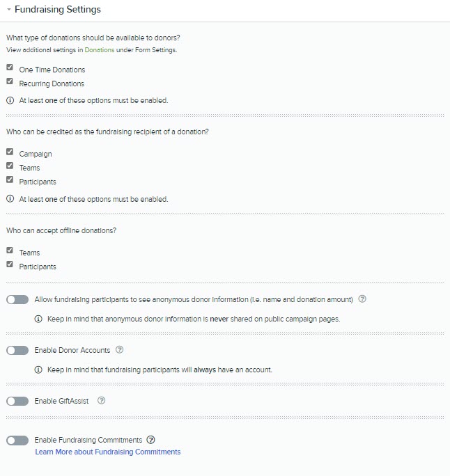Uncheck Teams under fundraising recipient

10,166
